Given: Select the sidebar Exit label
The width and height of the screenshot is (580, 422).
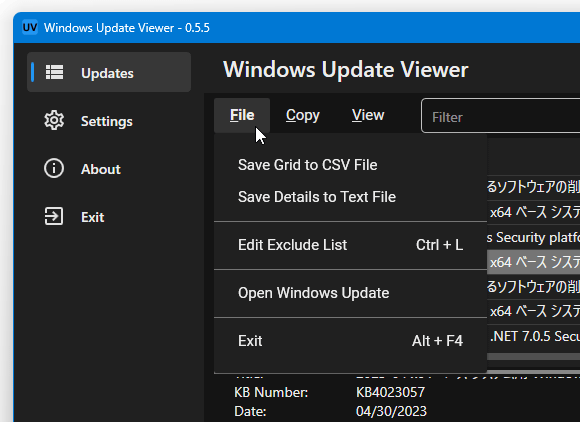Looking at the screenshot, I should (92, 217).
